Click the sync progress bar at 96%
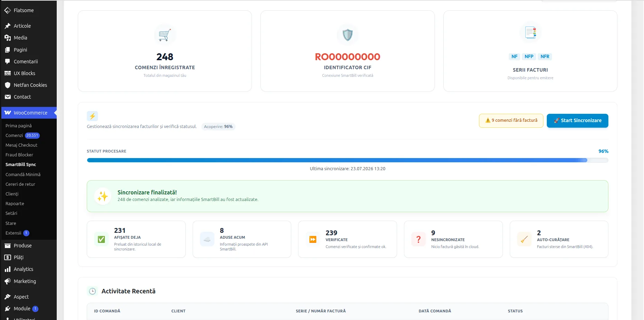This screenshot has height=320, width=644. 348,160
